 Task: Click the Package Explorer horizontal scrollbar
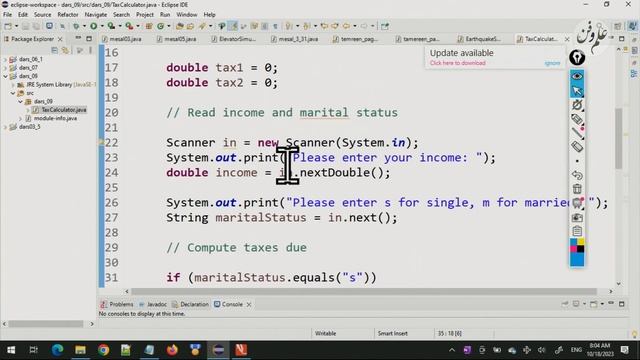tap(46, 324)
